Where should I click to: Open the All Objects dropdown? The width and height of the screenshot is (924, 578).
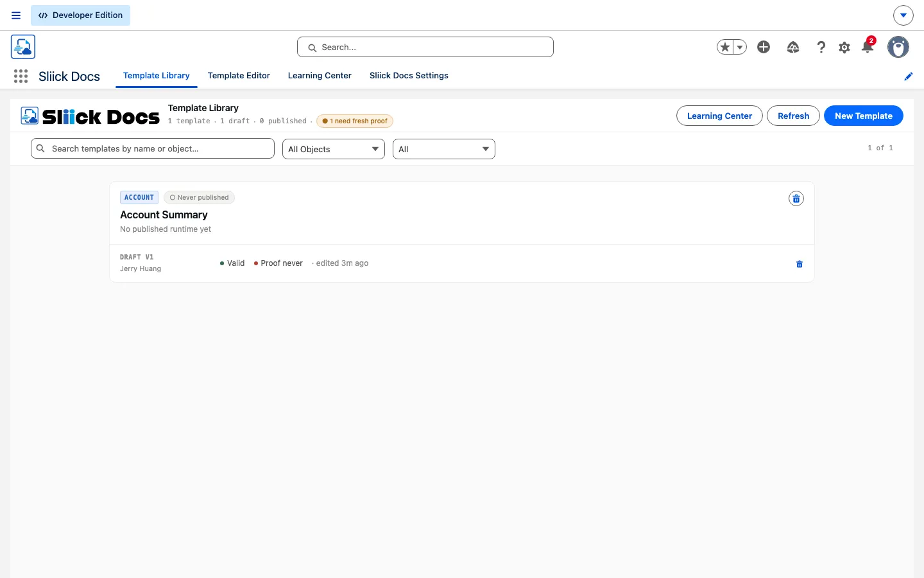[x=334, y=149]
